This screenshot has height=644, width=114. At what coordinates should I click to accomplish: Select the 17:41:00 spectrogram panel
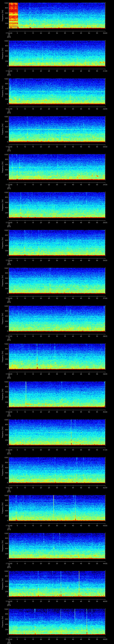pos(57,470)
